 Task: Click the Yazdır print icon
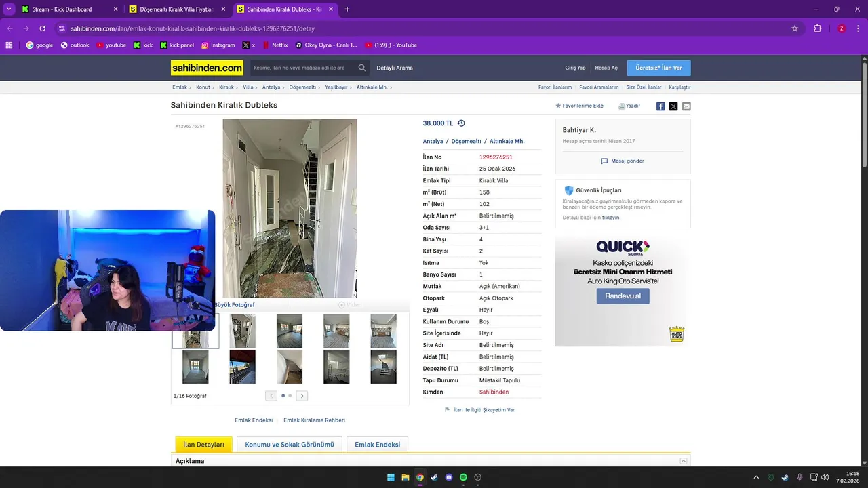[622, 106]
